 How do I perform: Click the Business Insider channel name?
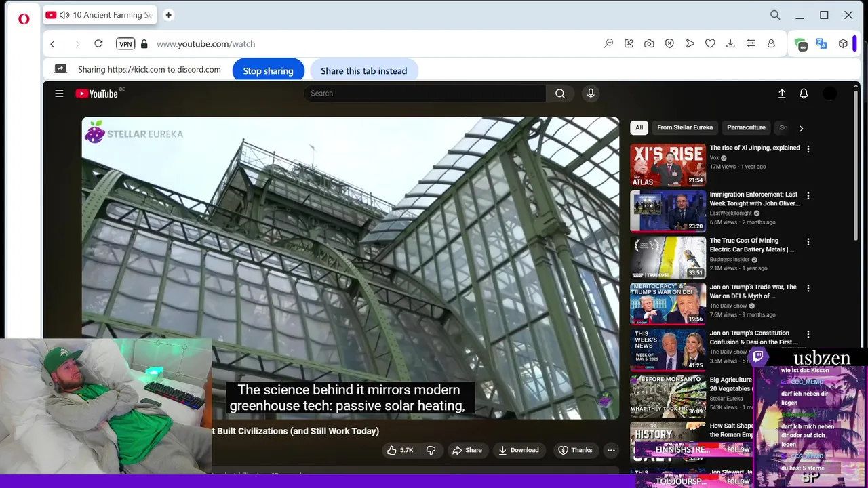(x=730, y=259)
